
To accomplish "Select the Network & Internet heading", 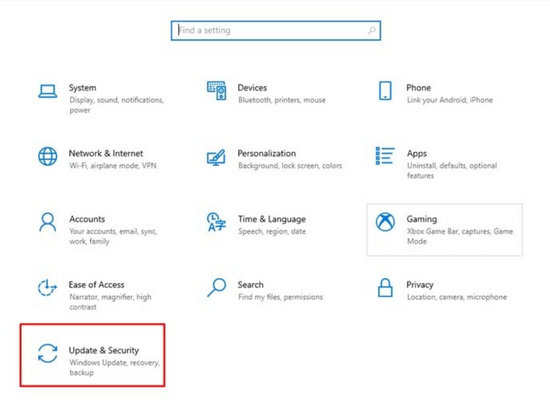I will coord(106,153).
